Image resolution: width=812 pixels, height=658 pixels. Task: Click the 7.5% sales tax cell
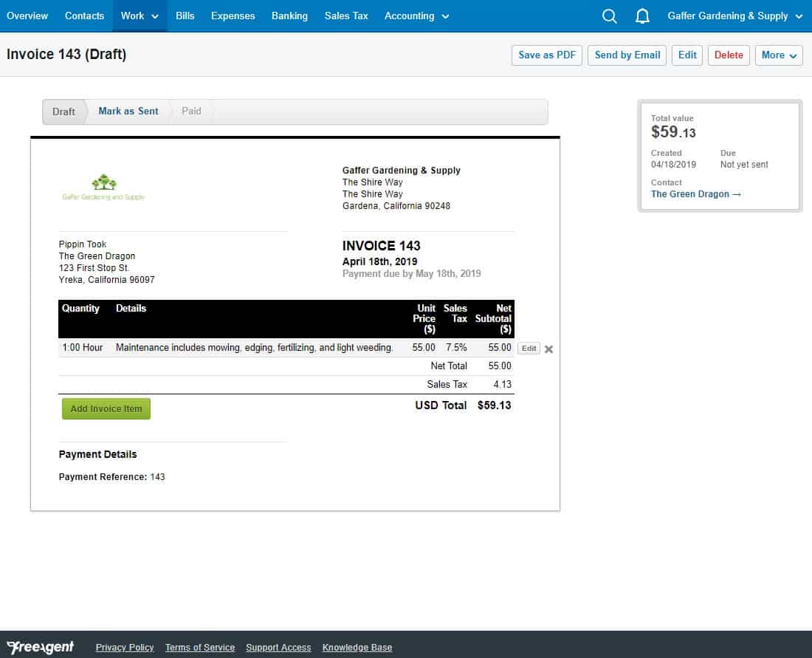click(456, 348)
